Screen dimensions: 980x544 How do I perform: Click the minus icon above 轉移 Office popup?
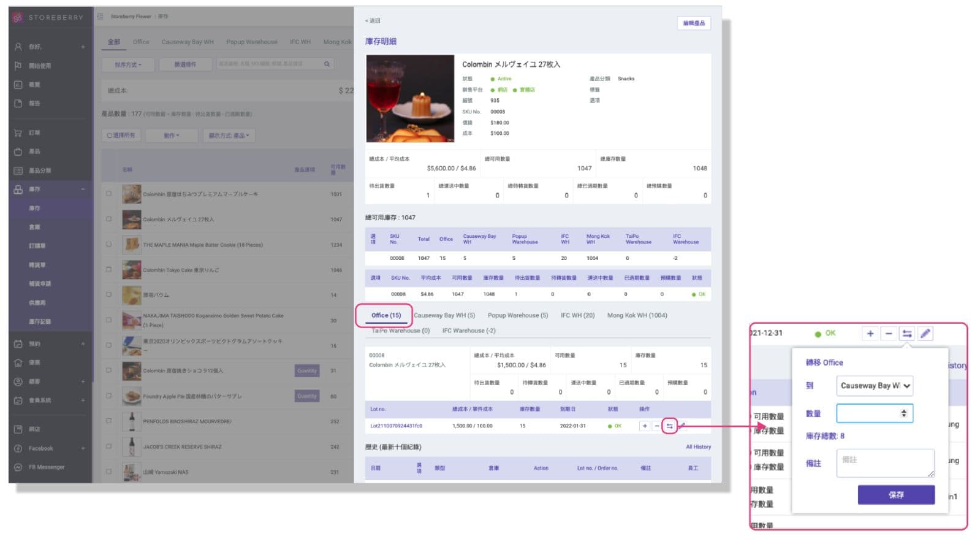pyautogui.click(x=889, y=334)
